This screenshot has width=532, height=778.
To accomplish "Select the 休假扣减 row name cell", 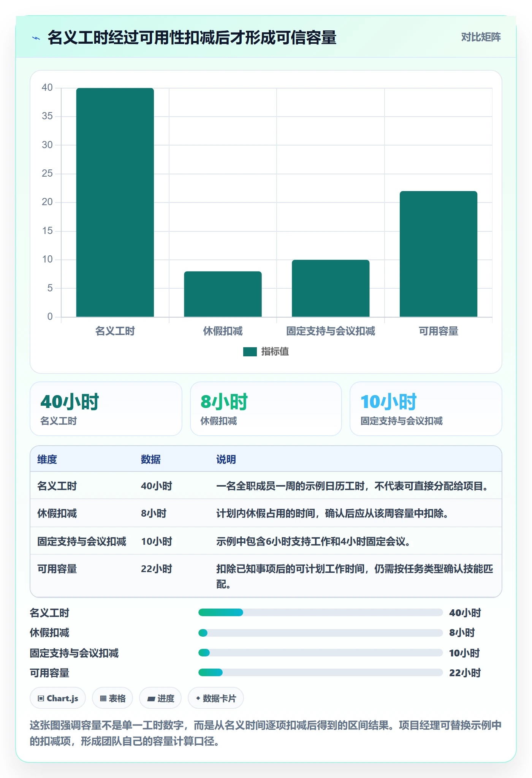I will point(57,514).
